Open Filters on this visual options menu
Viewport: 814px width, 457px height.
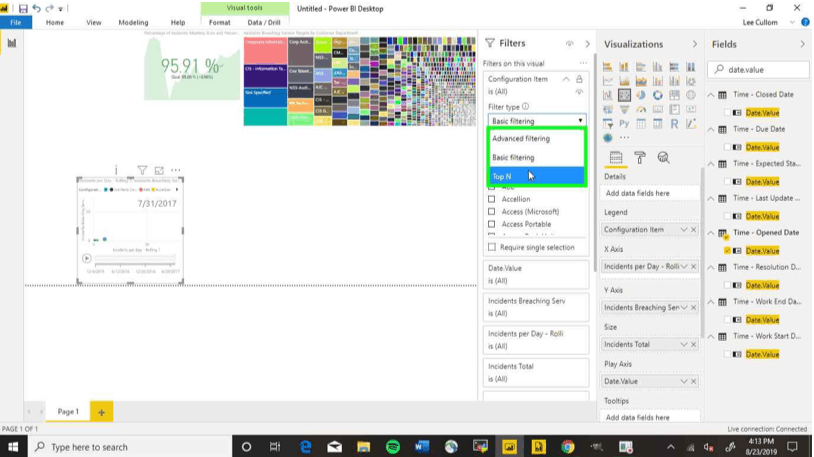click(x=584, y=63)
